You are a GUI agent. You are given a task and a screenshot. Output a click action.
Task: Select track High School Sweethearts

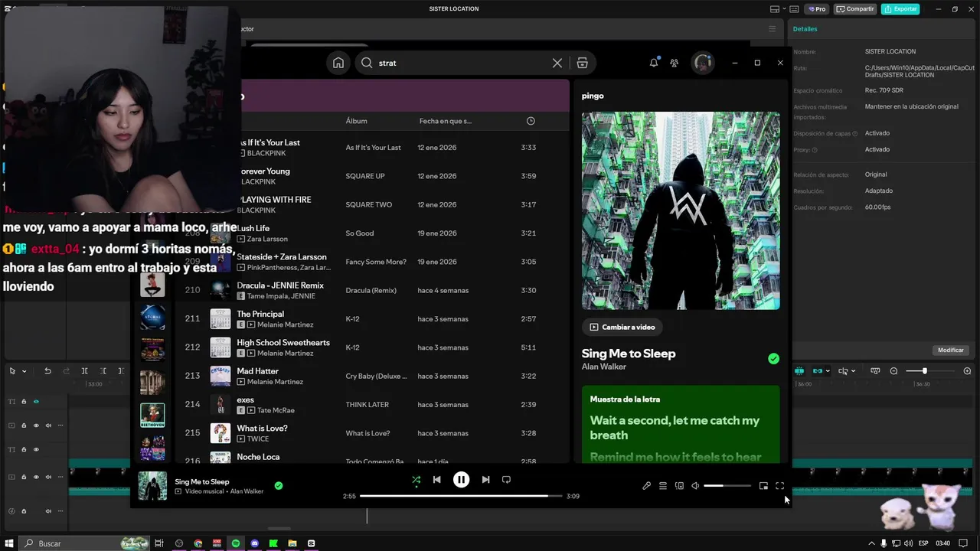(x=283, y=343)
